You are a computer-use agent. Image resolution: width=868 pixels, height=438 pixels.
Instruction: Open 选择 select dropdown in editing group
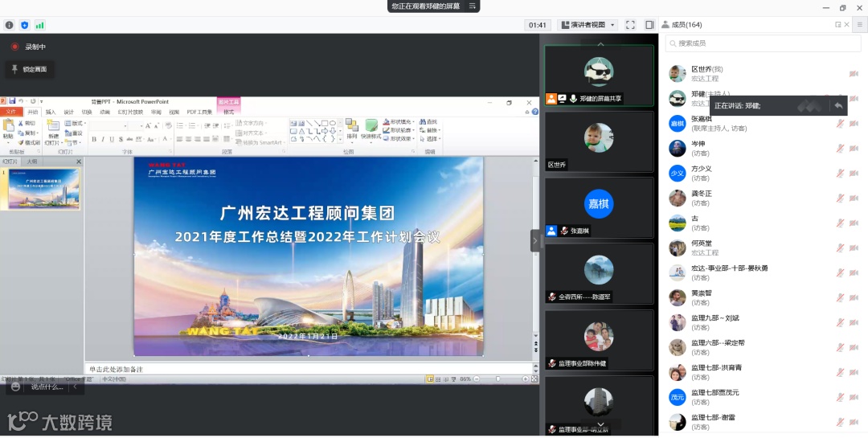click(430, 138)
